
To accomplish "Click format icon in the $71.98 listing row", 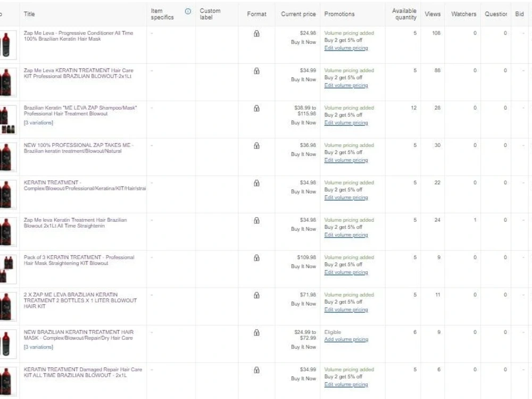I will coord(256,295).
